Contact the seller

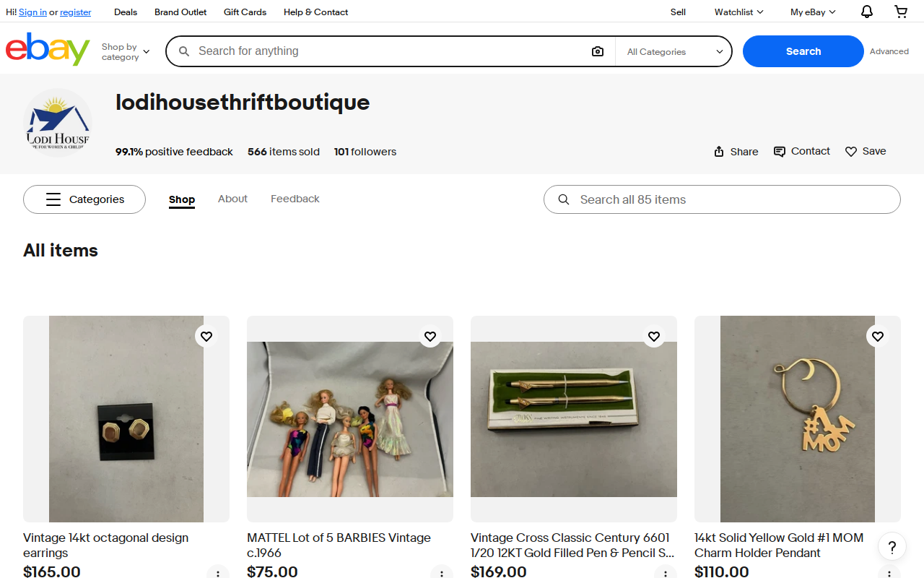(x=801, y=151)
